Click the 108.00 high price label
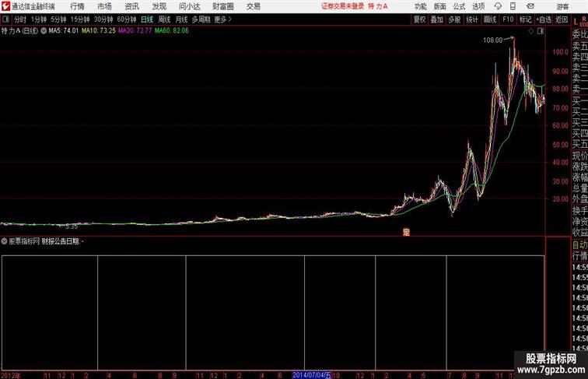 coord(492,40)
